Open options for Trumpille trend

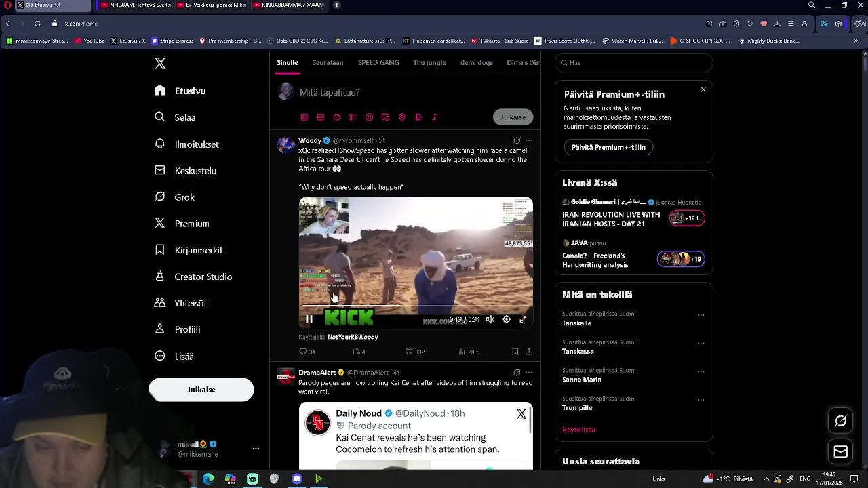tap(701, 400)
